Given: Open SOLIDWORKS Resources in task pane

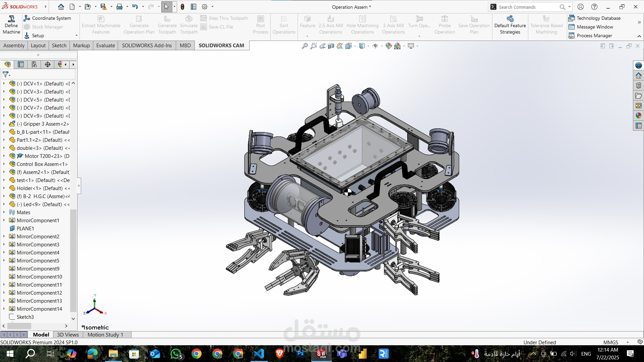Looking at the screenshot, I should pos(638,75).
